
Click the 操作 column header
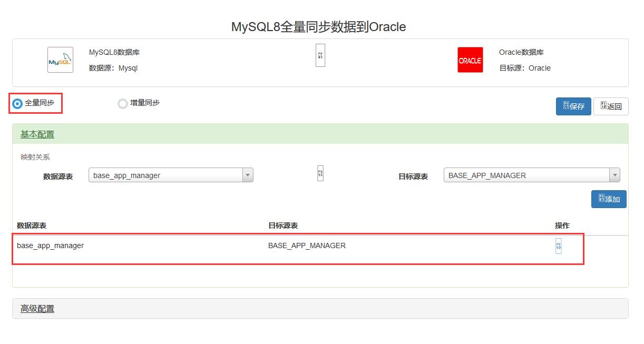point(562,225)
